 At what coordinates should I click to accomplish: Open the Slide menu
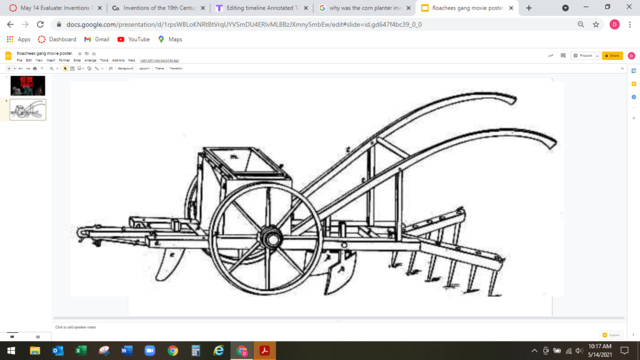[77, 60]
